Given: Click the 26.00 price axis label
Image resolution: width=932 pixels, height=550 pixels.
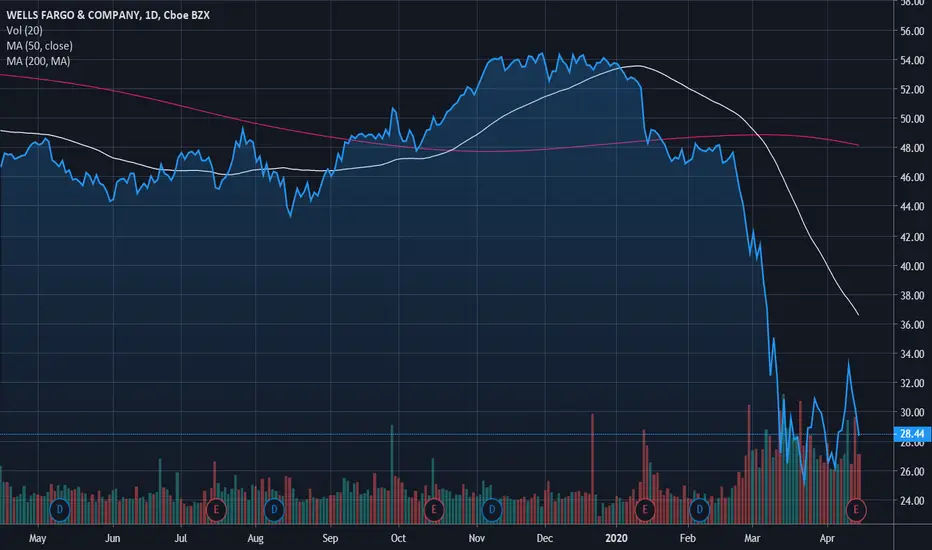Looking at the screenshot, I should 912,472.
